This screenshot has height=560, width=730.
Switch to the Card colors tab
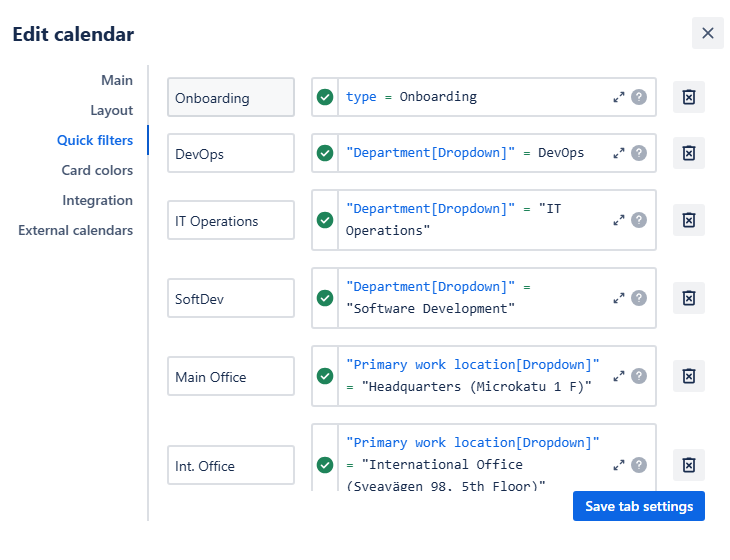[x=97, y=170]
